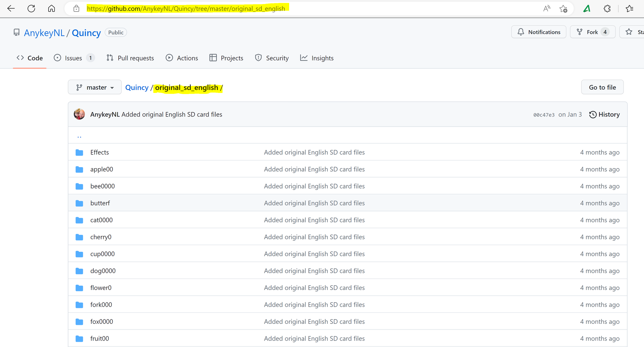Screen dimensions: 644x347
Task: Click '4 months ago' in the cat0000 row
Action: 600,220
